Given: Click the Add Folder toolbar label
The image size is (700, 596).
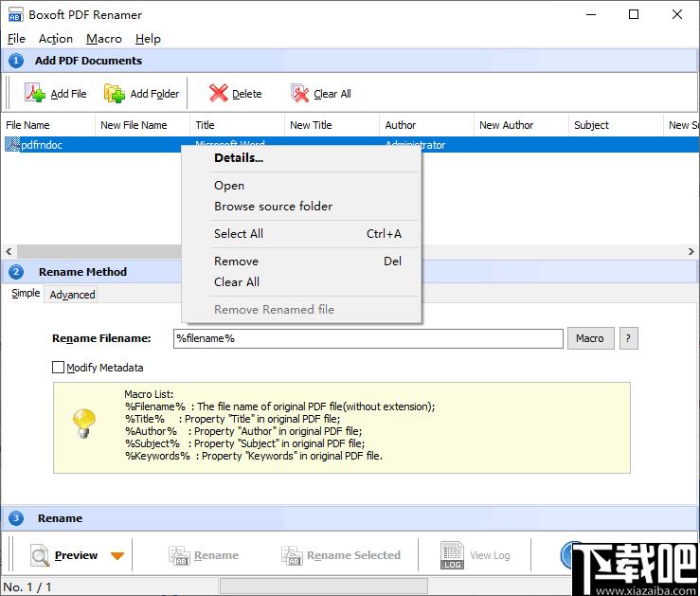Looking at the screenshot, I should click(x=154, y=94).
